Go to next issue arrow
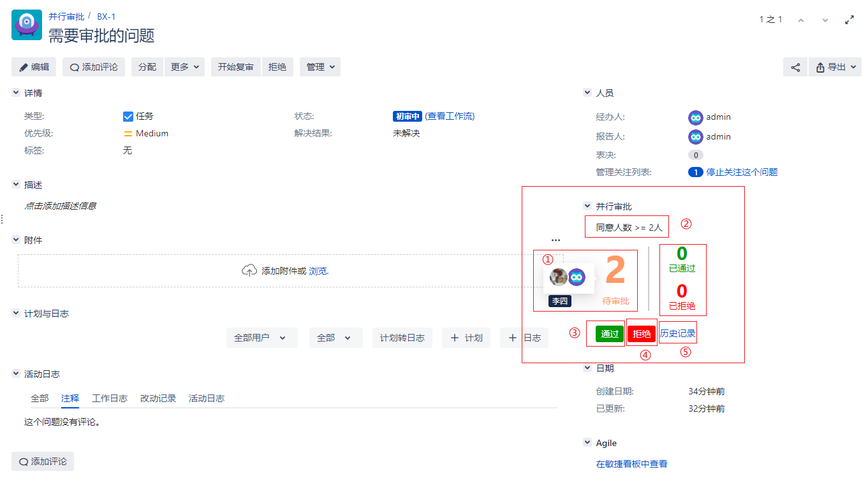Screen dimensions: 868x483 825,20
